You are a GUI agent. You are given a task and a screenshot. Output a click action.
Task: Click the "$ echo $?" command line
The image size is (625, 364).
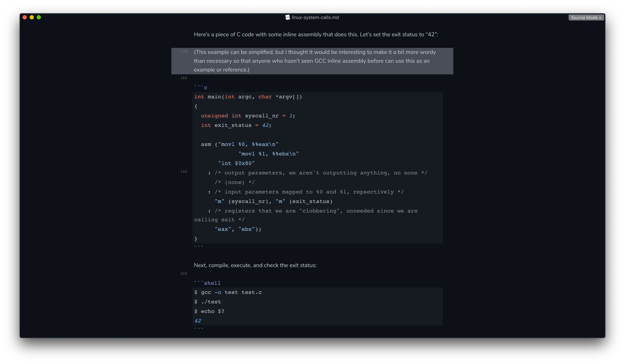coord(209,311)
